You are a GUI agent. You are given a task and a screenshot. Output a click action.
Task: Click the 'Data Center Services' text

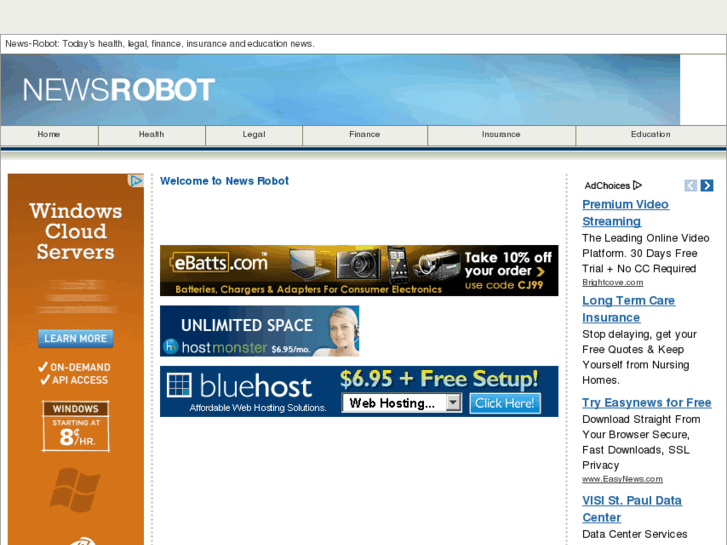(x=635, y=534)
